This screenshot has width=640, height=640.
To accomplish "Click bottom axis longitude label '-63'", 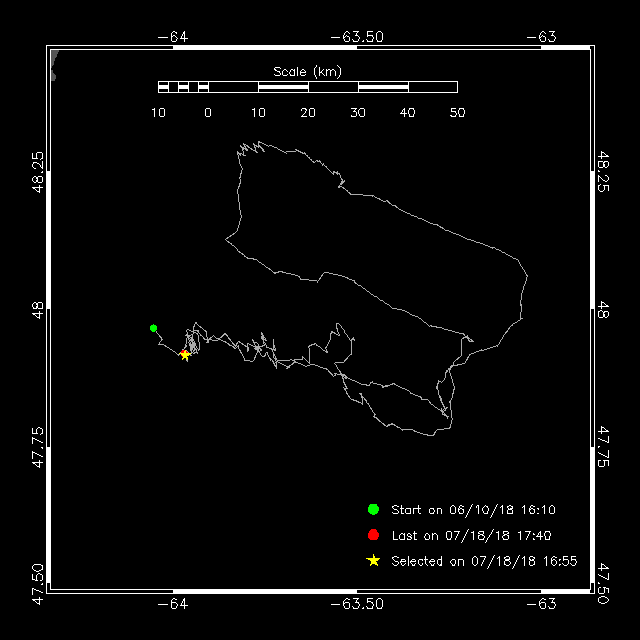I will click(541, 604).
